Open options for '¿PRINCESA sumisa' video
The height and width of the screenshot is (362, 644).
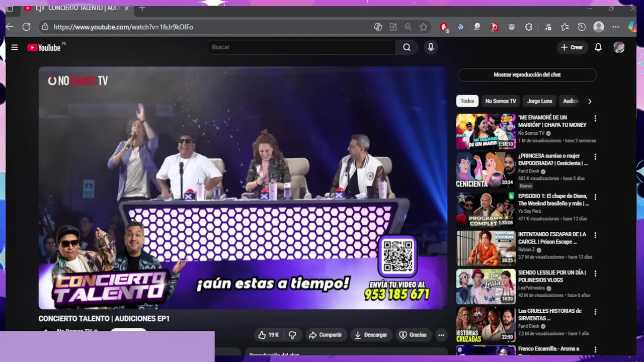[x=595, y=157]
